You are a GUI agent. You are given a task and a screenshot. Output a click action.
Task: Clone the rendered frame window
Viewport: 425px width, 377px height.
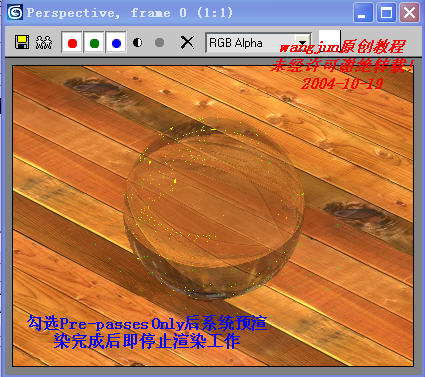(x=44, y=42)
